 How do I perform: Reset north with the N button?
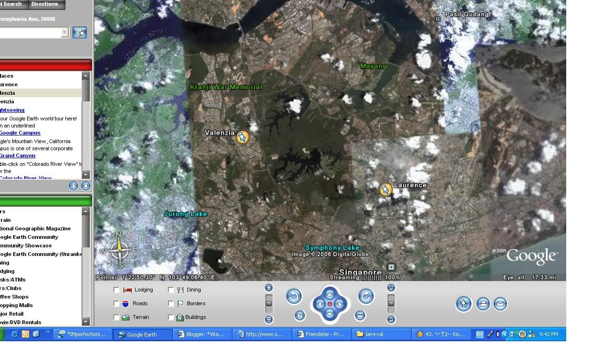tap(300, 315)
